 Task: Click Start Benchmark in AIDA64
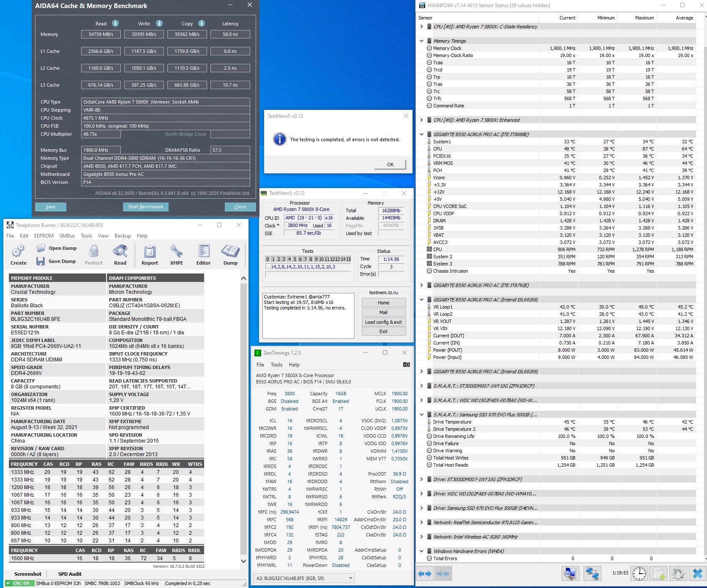click(145, 207)
